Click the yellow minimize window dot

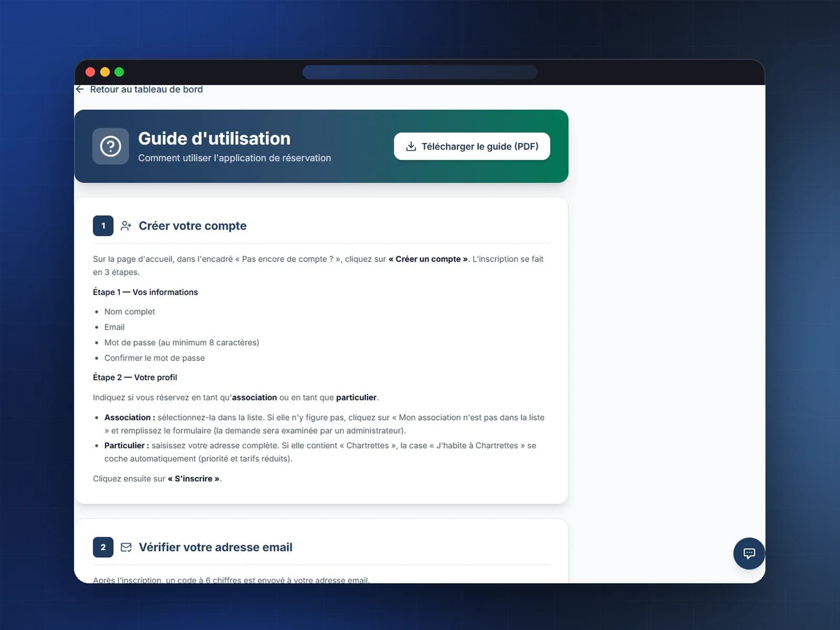click(105, 72)
